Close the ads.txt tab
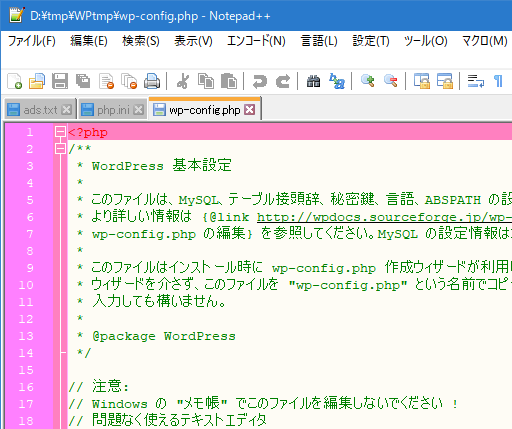The width and height of the screenshot is (512, 429). (67, 110)
